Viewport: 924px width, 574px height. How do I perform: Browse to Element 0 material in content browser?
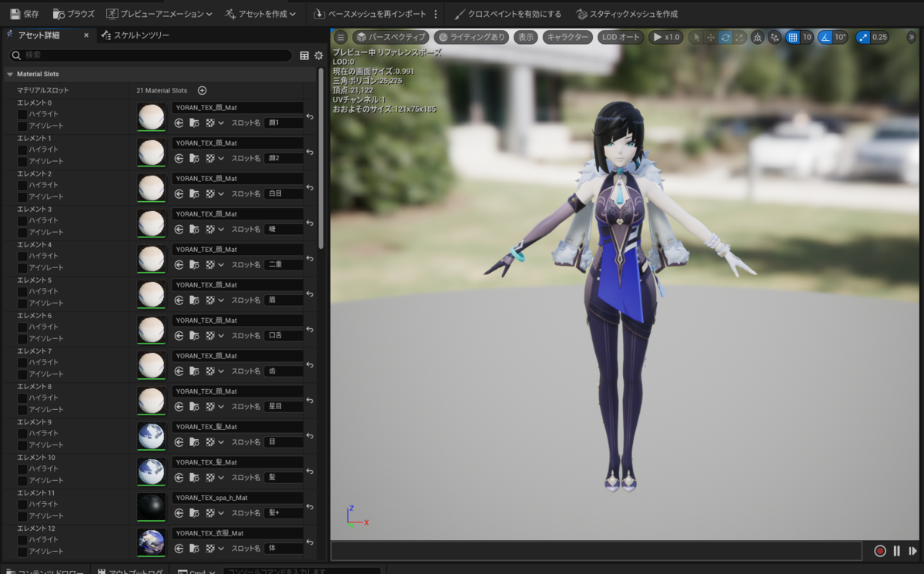[x=194, y=123]
